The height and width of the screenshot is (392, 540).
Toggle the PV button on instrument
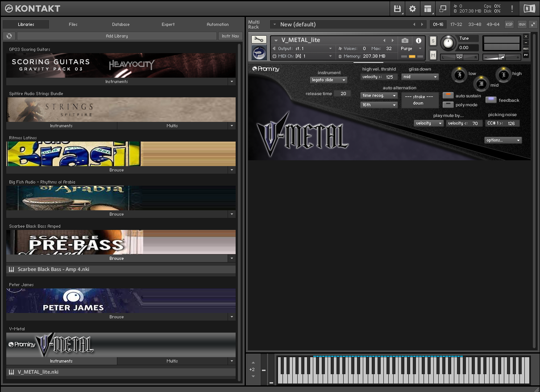[x=526, y=55]
